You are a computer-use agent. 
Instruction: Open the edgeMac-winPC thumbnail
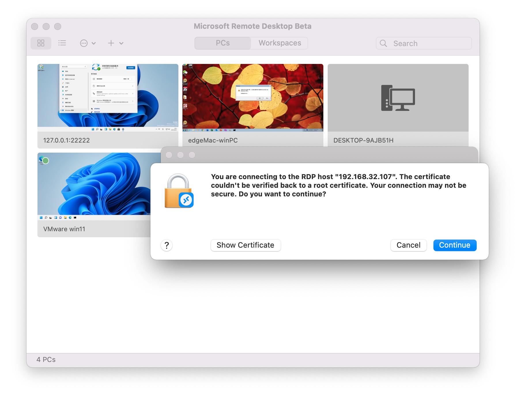(x=253, y=98)
